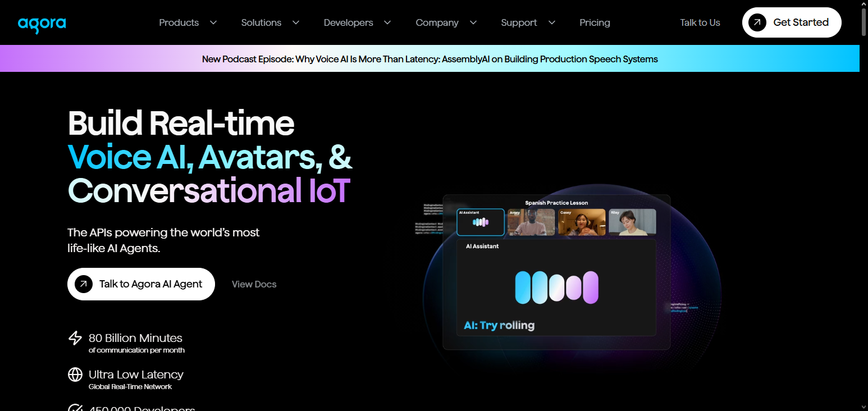Click the AI Assistant waveform icon in large panel
The image size is (868, 411).
[x=557, y=287]
